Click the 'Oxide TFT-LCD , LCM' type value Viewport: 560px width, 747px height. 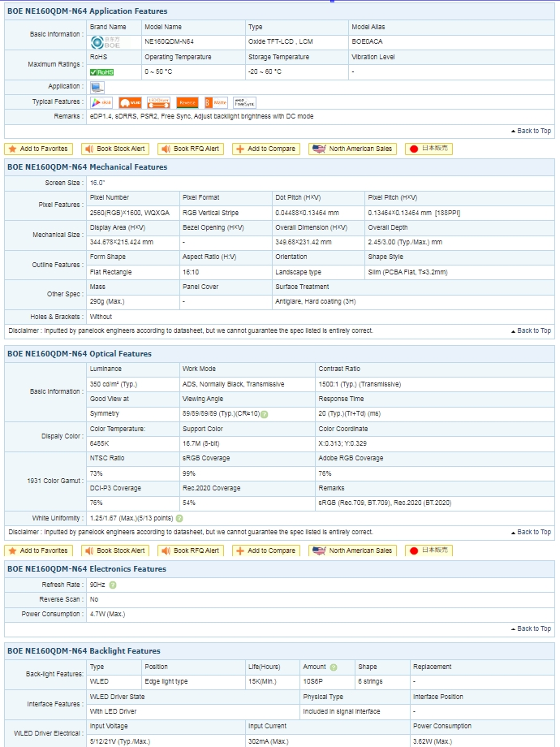pyautogui.click(x=281, y=42)
